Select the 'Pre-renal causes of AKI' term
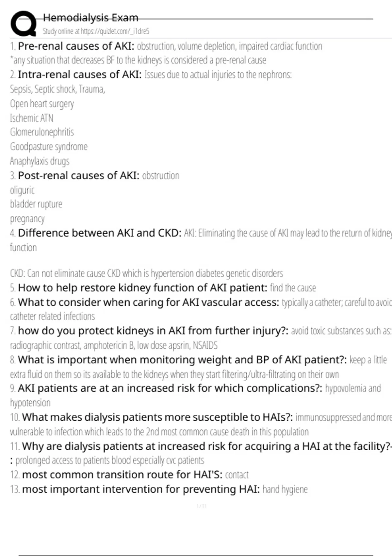 tap(76, 46)
